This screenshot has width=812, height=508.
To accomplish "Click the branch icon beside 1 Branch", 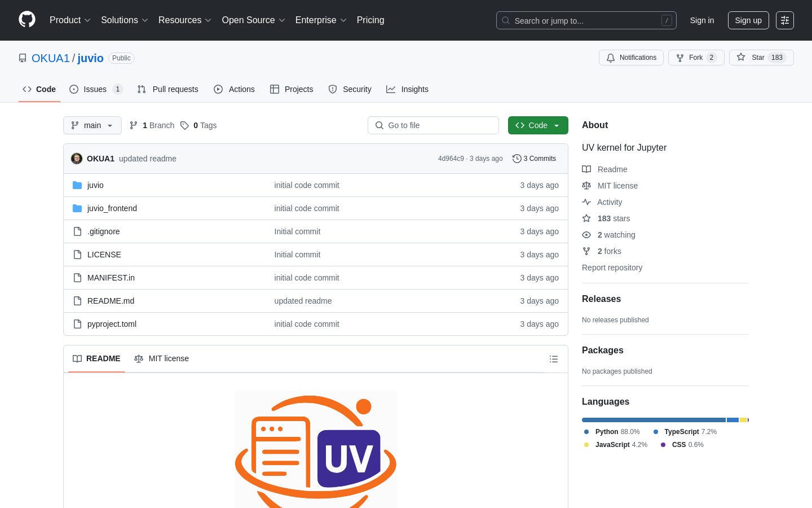I will 134,125.
